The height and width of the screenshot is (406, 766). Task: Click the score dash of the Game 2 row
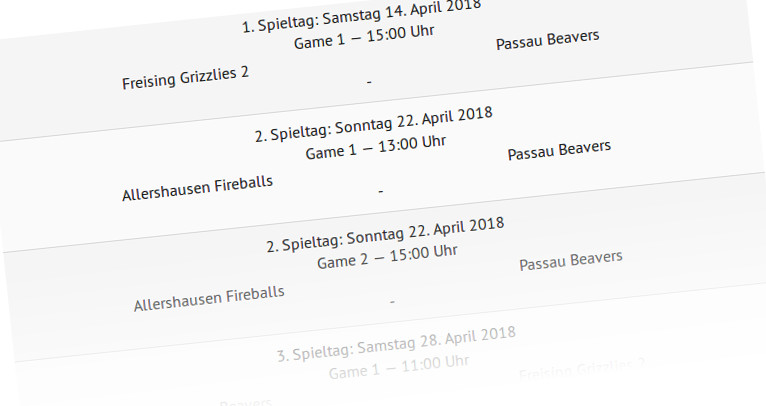tap(392, 302)
